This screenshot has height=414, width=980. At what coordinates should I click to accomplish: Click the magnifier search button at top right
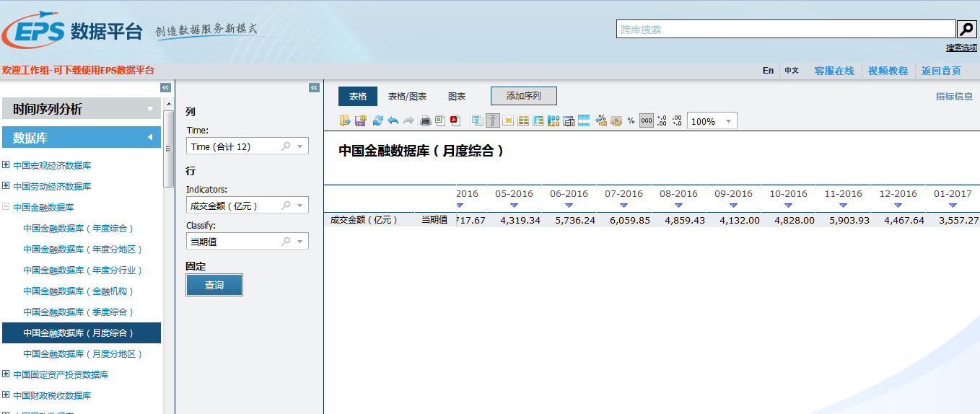(x=967, y=29)
